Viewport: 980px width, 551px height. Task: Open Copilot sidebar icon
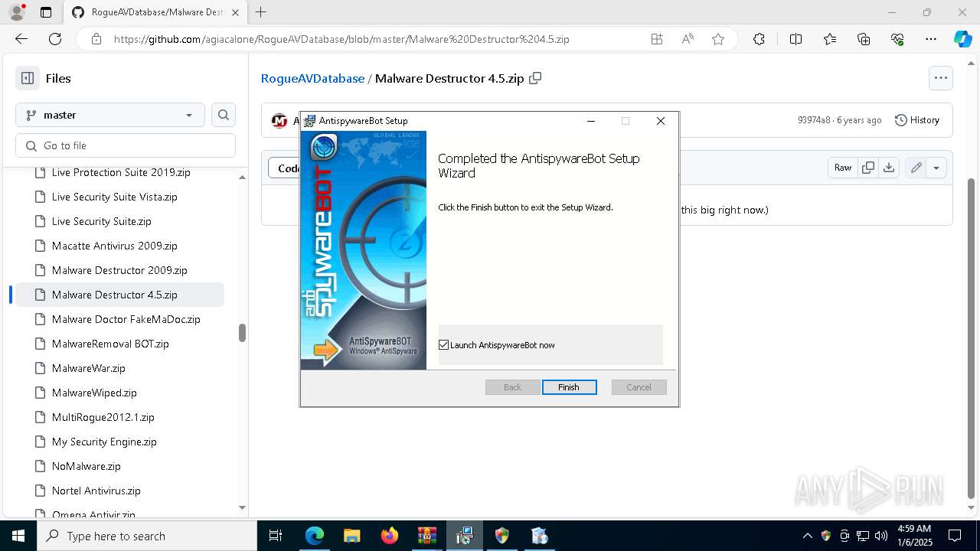(962, 39)
